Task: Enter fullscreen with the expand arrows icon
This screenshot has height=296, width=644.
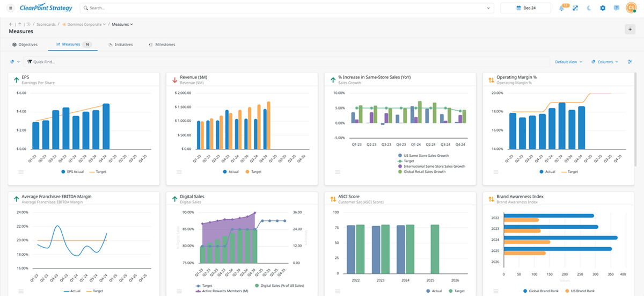Action: 575,8
